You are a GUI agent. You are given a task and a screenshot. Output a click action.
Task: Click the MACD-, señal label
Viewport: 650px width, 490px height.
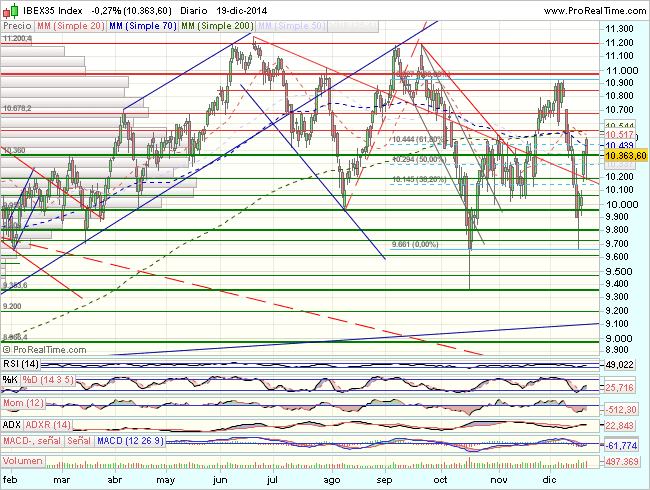point(32,441)
